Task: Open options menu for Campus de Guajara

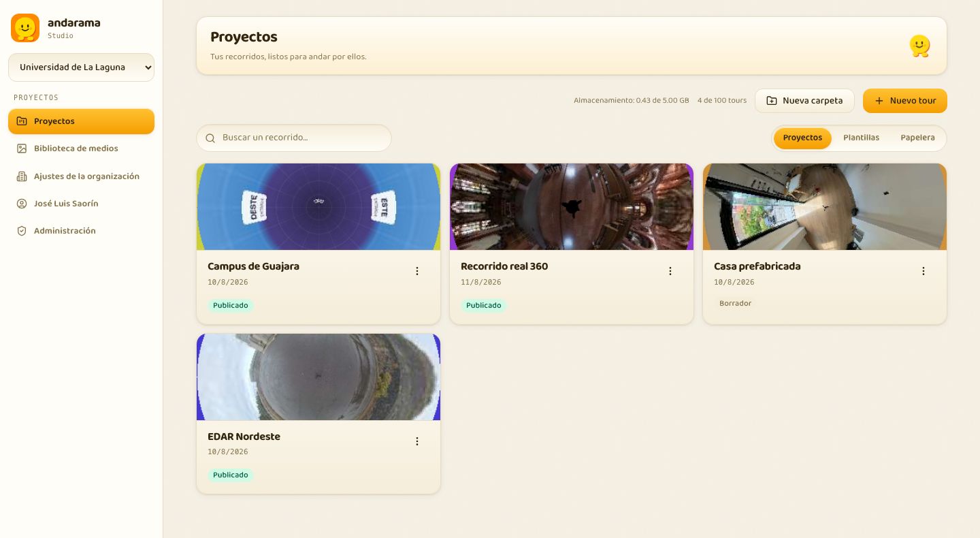Action: tap(417, 271)
